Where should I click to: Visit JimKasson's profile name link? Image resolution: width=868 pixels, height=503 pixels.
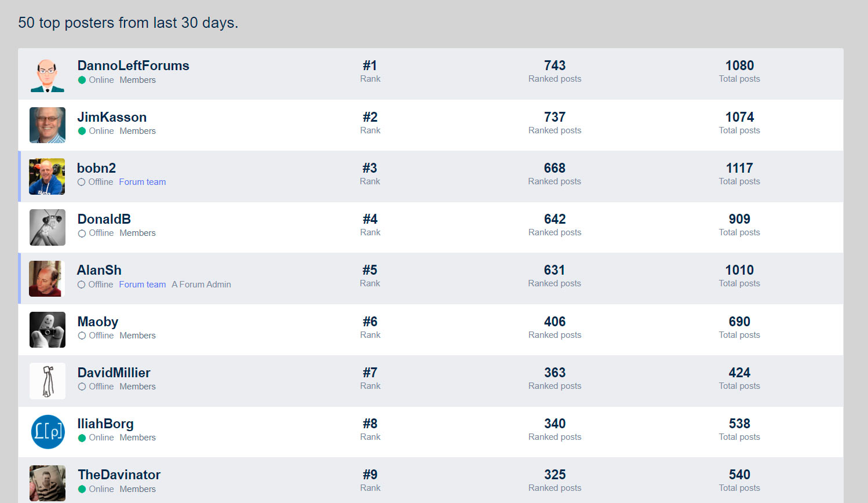tap(112, 117)
